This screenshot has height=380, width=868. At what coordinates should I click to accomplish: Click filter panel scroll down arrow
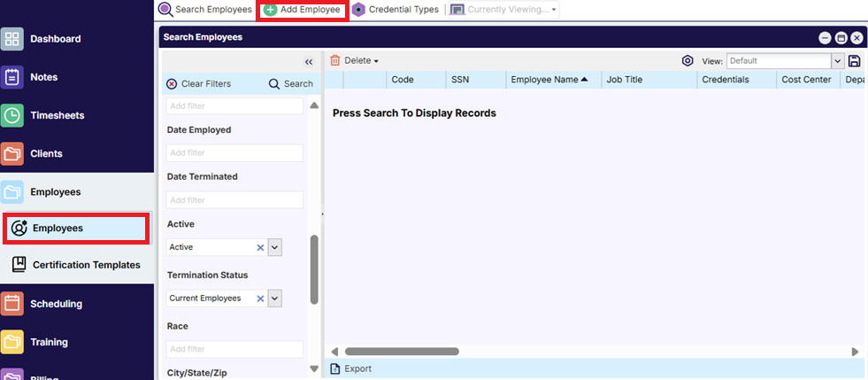coord(314,368)
